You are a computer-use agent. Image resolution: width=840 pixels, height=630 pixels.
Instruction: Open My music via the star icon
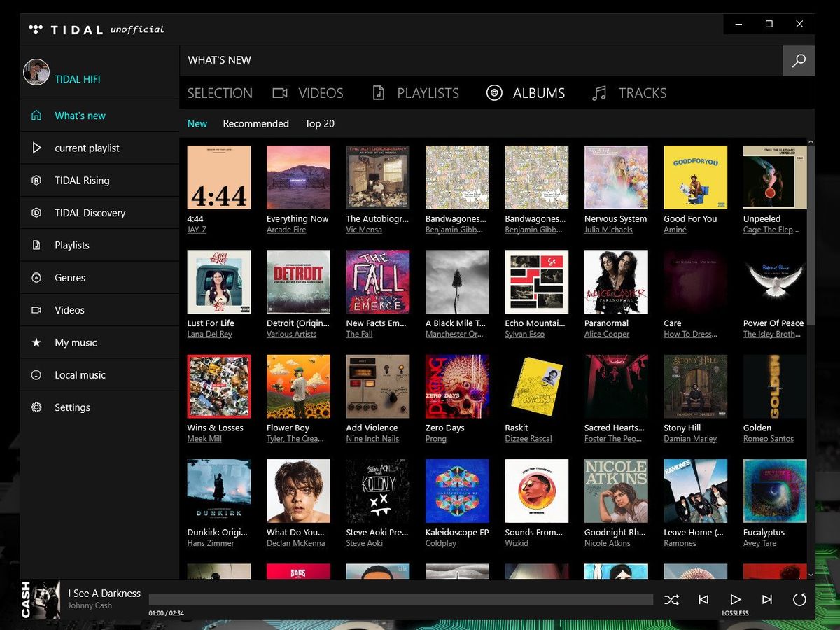click(36, 342)
